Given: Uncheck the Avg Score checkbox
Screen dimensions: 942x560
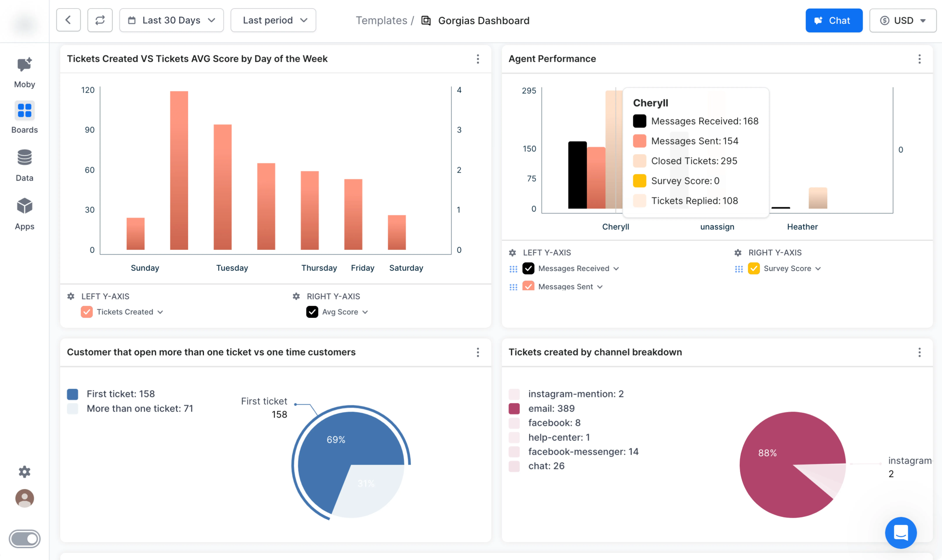Looking at the screenshot, I should 312,312.
